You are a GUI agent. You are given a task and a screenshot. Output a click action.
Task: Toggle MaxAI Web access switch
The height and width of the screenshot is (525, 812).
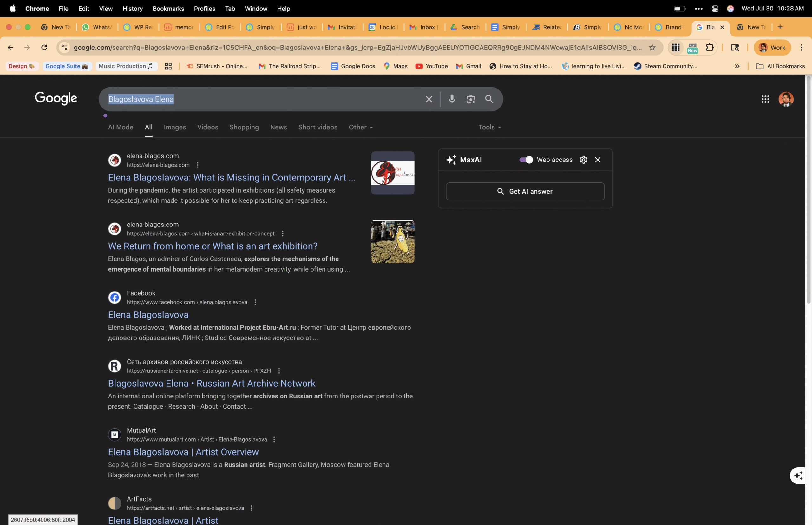[526, 160]
